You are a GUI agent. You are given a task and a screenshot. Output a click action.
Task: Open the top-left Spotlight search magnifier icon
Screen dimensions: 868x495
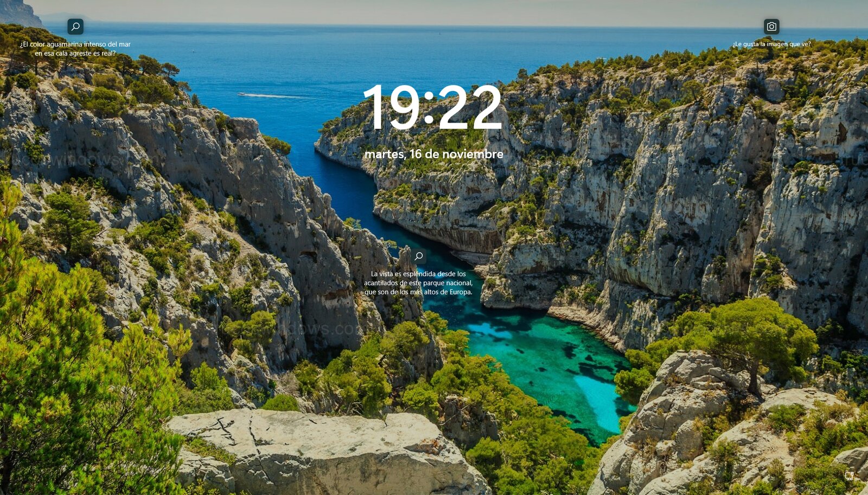coord(75,25)
